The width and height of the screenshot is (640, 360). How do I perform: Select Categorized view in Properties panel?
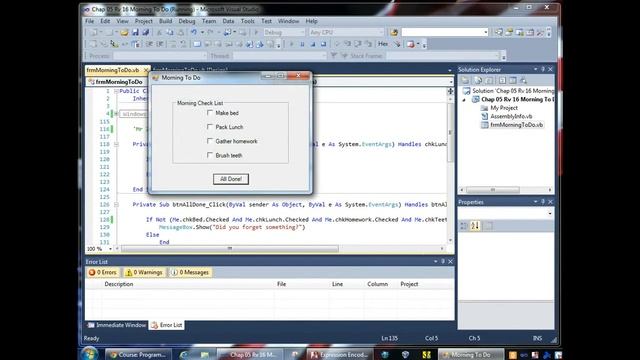coord(464,225)
